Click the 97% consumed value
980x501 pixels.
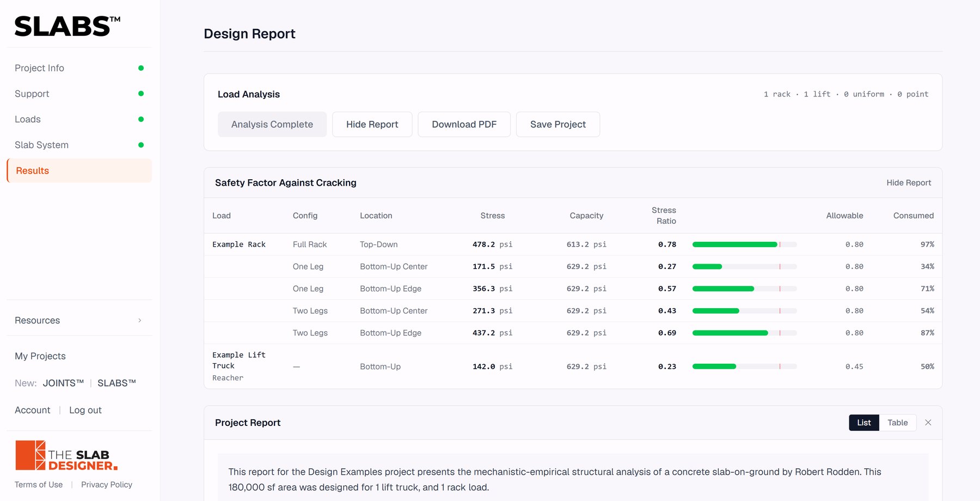pos(927,245)
